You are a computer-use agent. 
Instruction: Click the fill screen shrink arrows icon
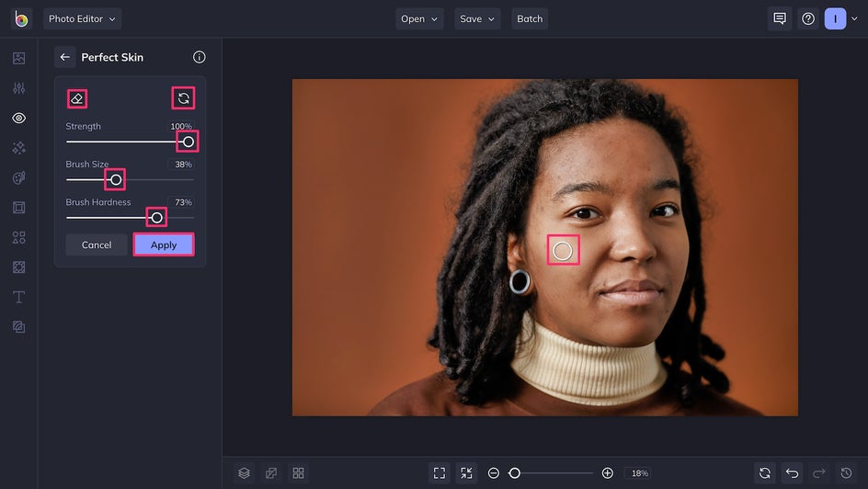(466, 473)
